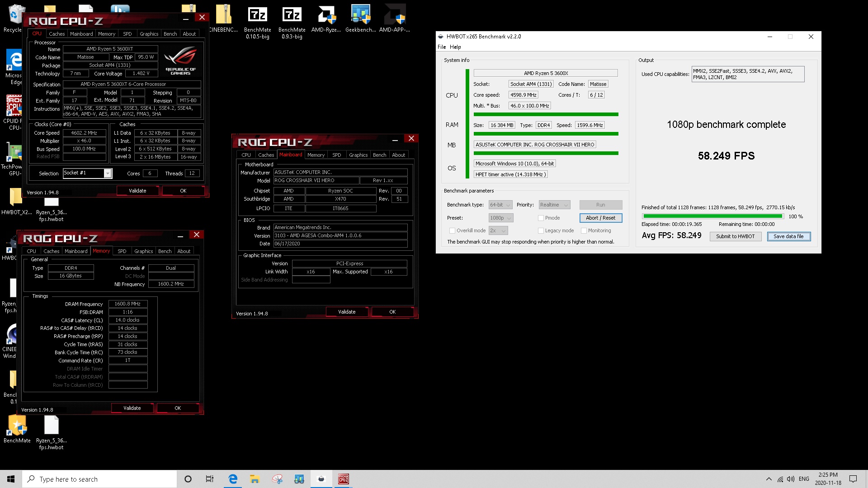868x488 pixels.
Task: Open the Priority Realtime dropdown
Action: pos(554,205)
